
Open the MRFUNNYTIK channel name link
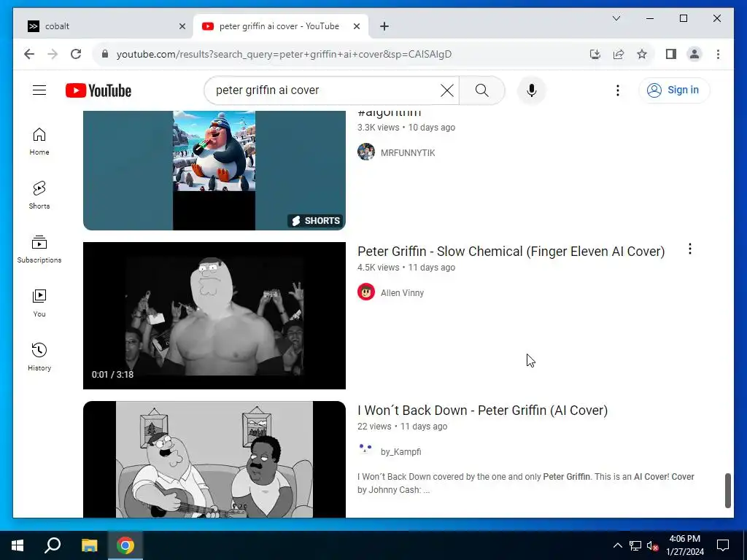[x=408, y=153]
